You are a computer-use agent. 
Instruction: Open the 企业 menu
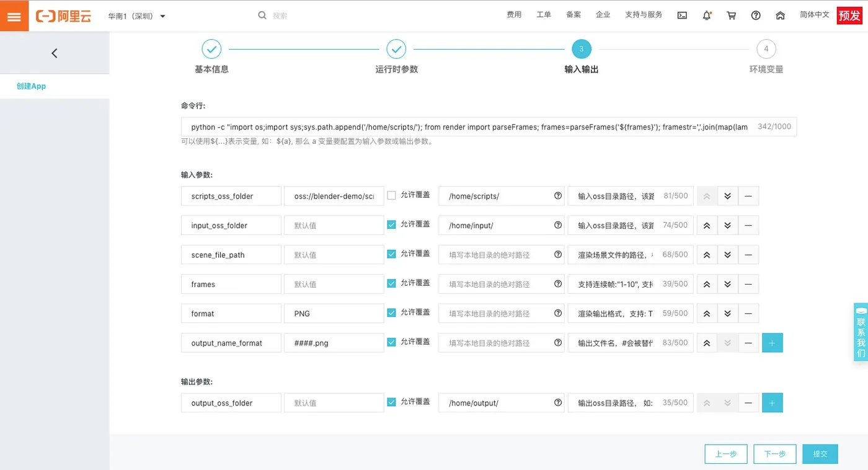point(603,15)
